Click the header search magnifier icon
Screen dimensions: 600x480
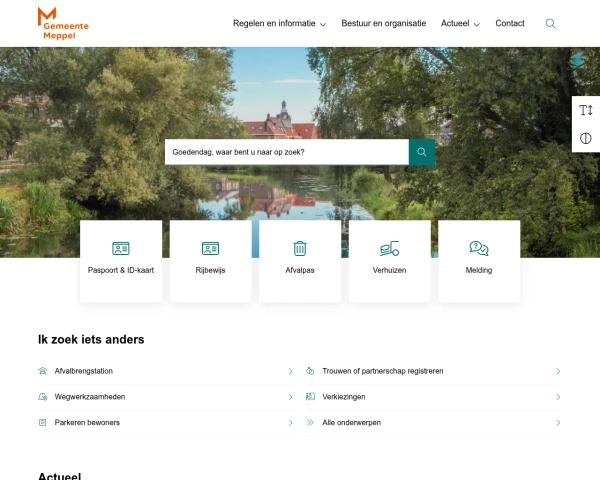pos(550,23)
